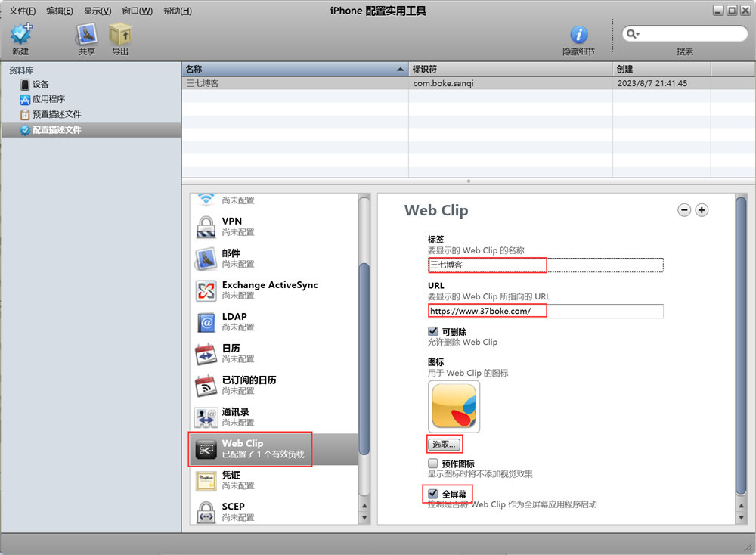
Task: Open the search field dropdown magnifier
Action: tap(632, 34)
